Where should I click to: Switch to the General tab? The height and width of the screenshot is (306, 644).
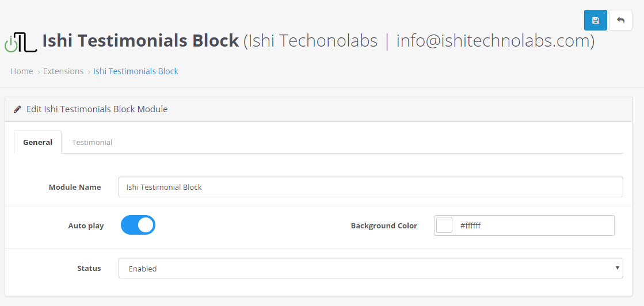coord(37,142)
